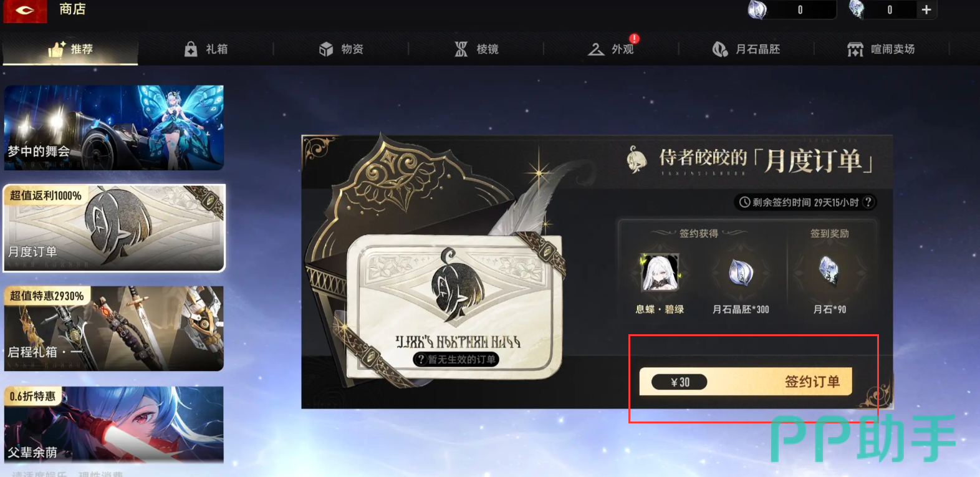Screen dimensions: 980x477
Task: Click the plus icon to add moonstones
Action: (x=926, y=9)
